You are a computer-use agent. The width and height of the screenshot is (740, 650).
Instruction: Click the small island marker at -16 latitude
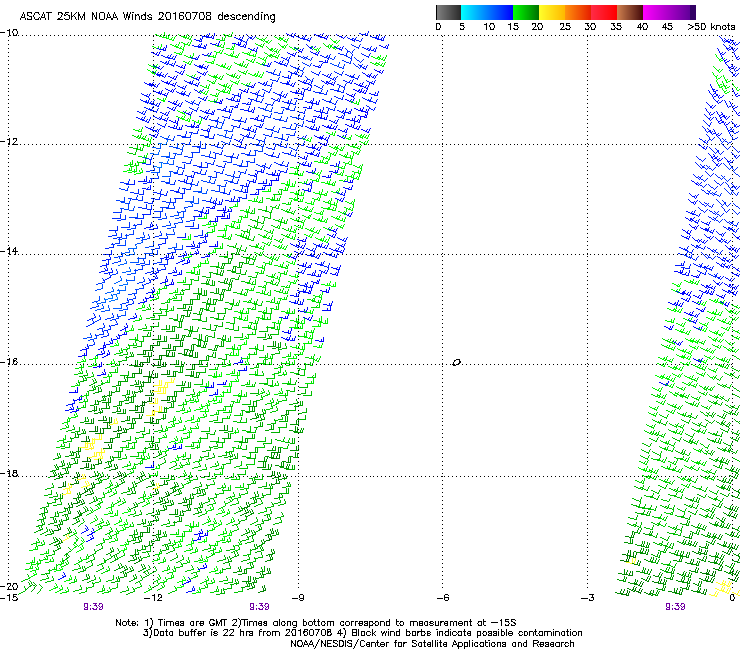tap(456, 362)
